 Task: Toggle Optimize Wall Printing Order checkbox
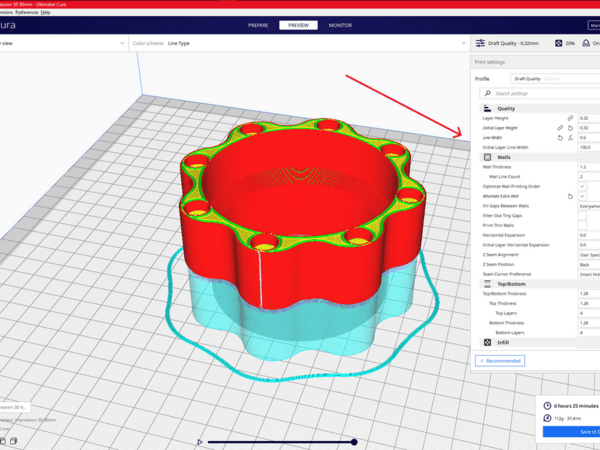click(x=583, y=186)
